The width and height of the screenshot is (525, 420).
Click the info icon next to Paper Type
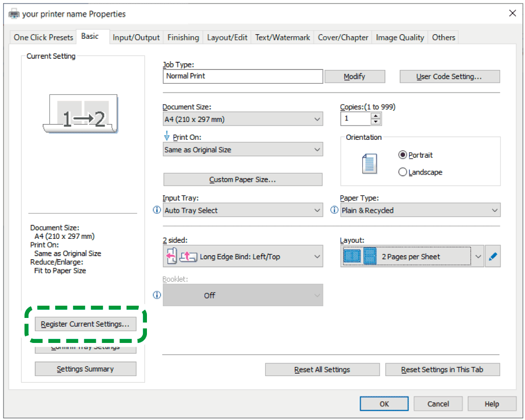[x=334, y=210]
